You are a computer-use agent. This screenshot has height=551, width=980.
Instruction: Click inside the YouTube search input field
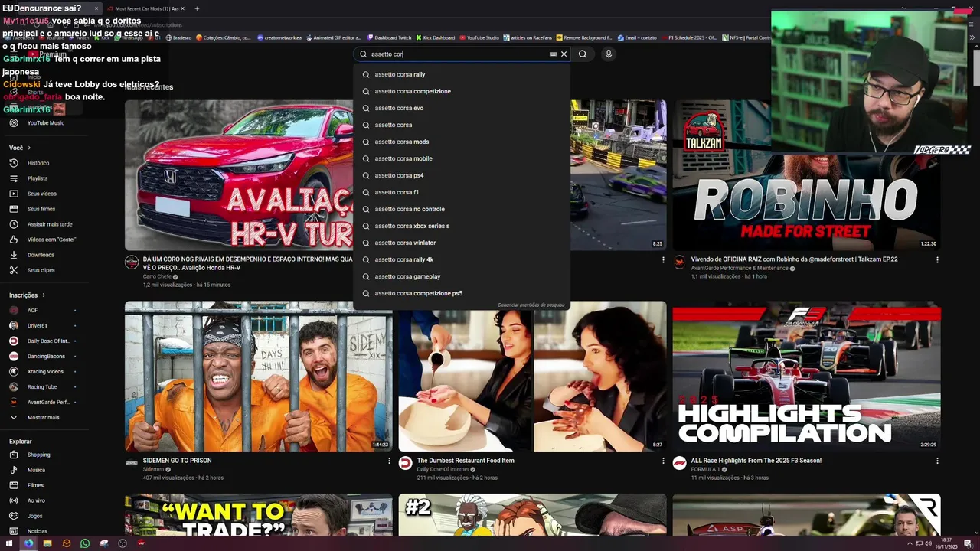[x=458, y=54]
